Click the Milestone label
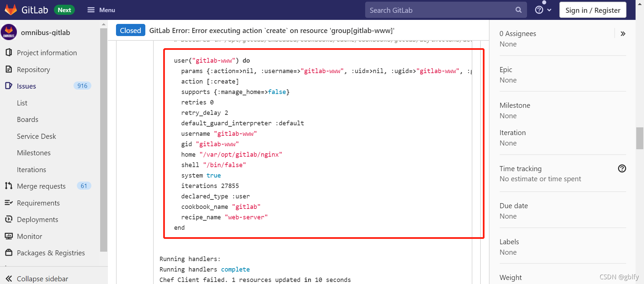Viewport: 644px width, 284px height. coord(515,105)
